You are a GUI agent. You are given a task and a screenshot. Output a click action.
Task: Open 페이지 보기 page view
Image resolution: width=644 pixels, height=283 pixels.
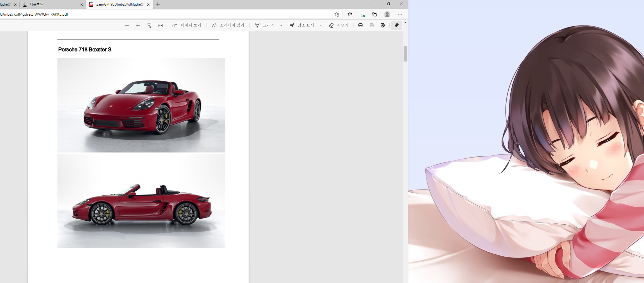pos(187,25)
